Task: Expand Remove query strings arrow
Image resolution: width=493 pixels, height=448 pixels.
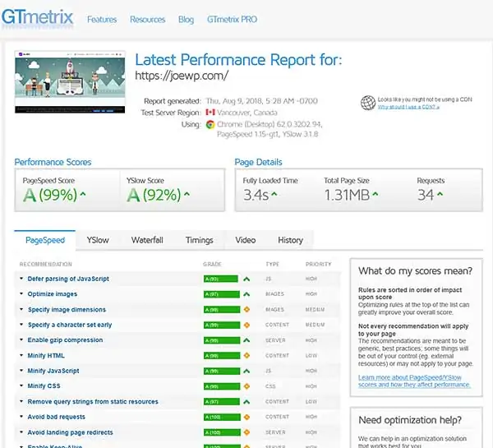Action: click(x=21, y=401)
